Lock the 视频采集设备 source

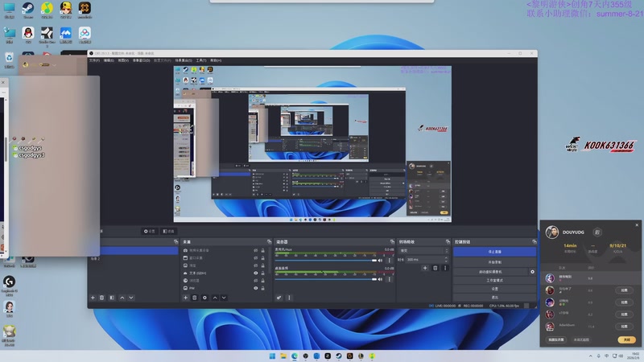263,250
